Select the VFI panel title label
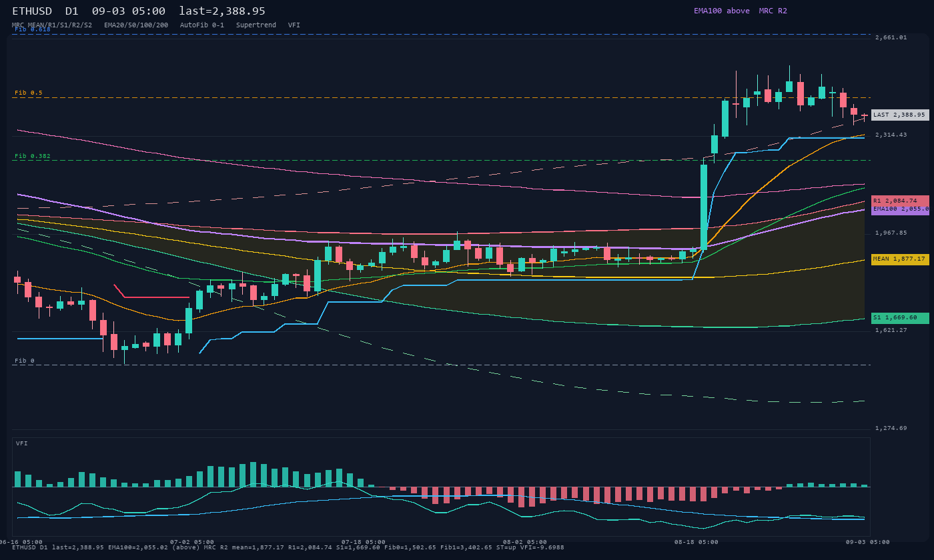934x560 pixels. (x=22, y=443)
